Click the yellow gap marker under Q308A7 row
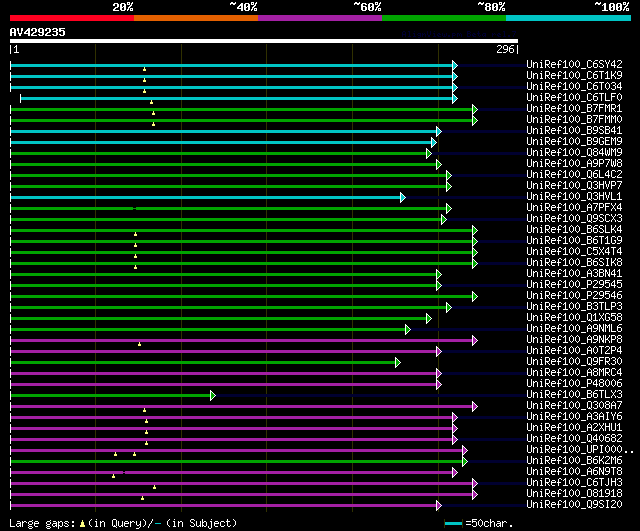Viewport: 640px width, 531px height. (x=144, y=410)
